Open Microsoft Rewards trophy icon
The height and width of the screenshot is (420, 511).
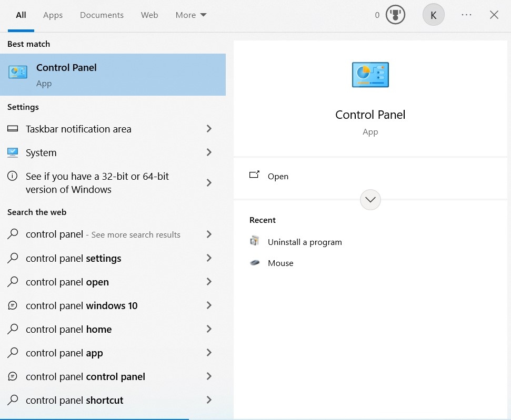click(x=395, y=15)
